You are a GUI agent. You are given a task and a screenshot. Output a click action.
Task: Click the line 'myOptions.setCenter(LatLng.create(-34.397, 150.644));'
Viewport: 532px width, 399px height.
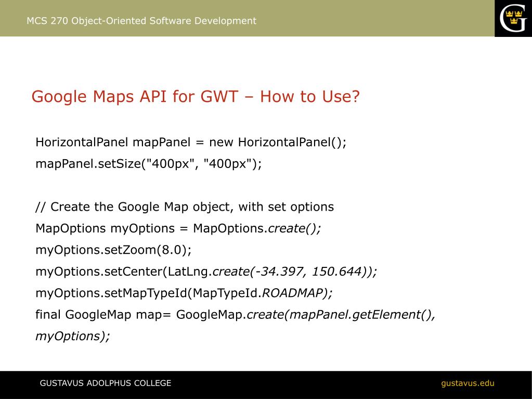coord(206,272)
